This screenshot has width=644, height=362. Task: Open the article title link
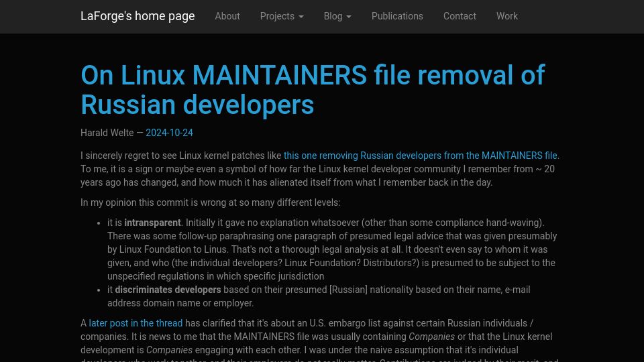(313, 90)
